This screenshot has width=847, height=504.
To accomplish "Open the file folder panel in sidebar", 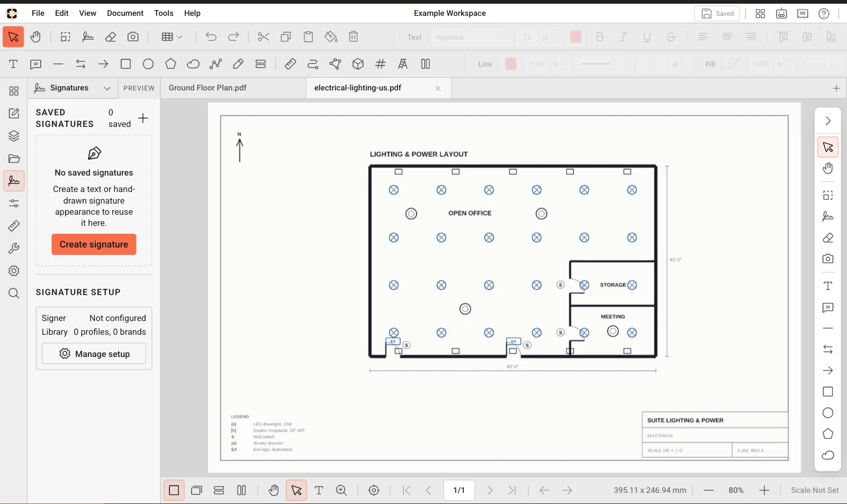I will tap(14, 159).
